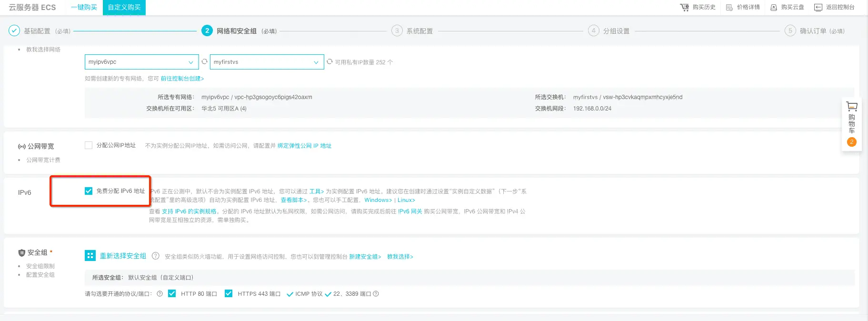Refresh the available private IP count icon

click(329, 61)
